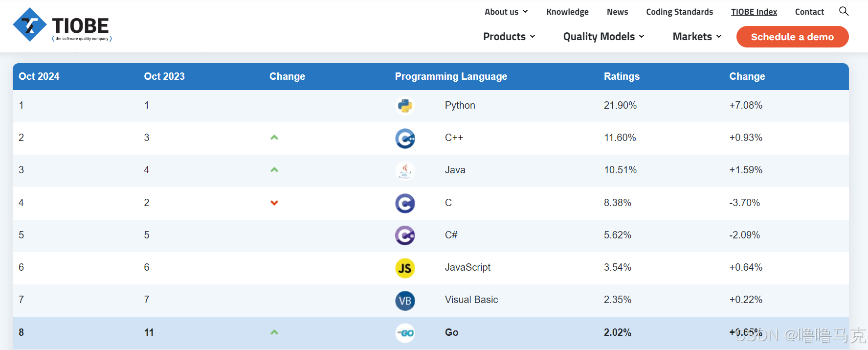Click the Ratings column header
The width and height of the screenshot is (868, 350).
(x=622, y=76)
